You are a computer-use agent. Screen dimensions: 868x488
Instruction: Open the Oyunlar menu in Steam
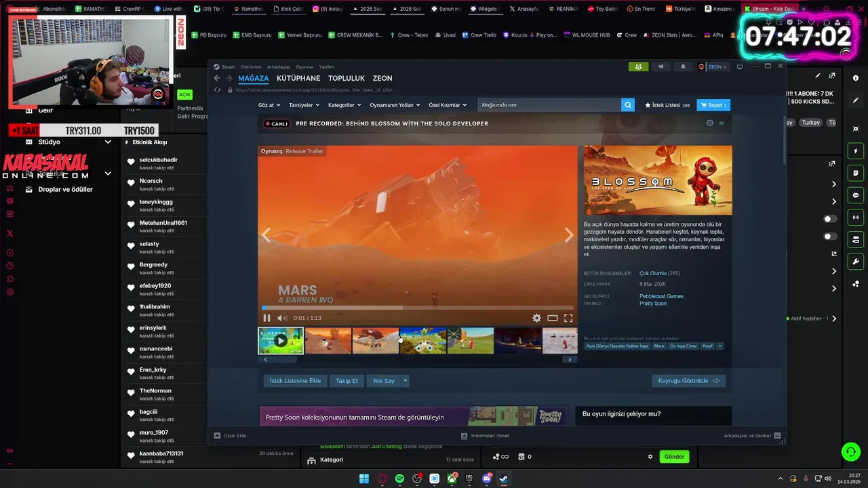tap(304, 67)
